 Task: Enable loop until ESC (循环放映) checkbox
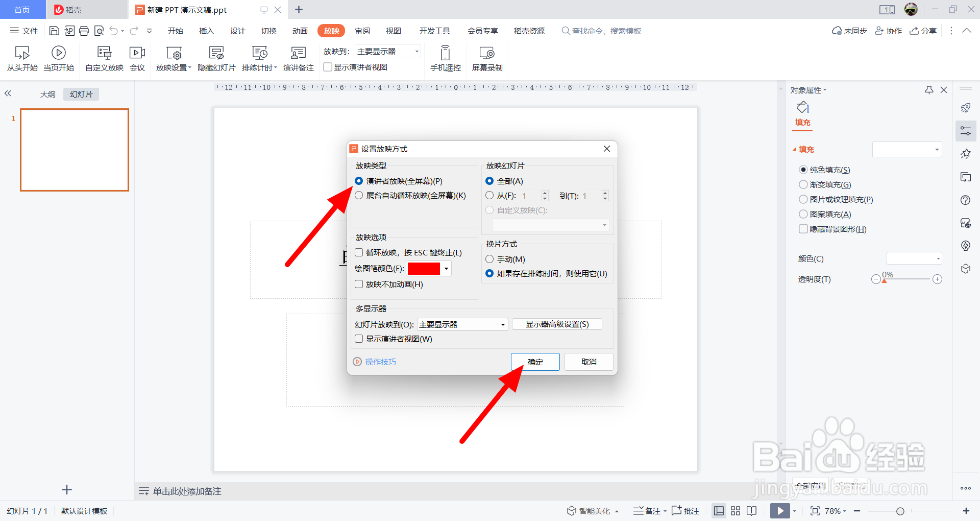pos(359,252)
